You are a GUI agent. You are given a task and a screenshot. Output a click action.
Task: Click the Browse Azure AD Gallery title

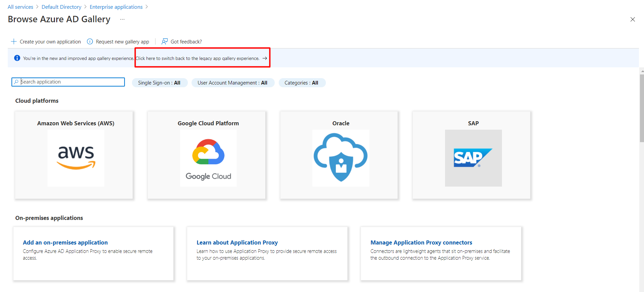pos(59,19)
